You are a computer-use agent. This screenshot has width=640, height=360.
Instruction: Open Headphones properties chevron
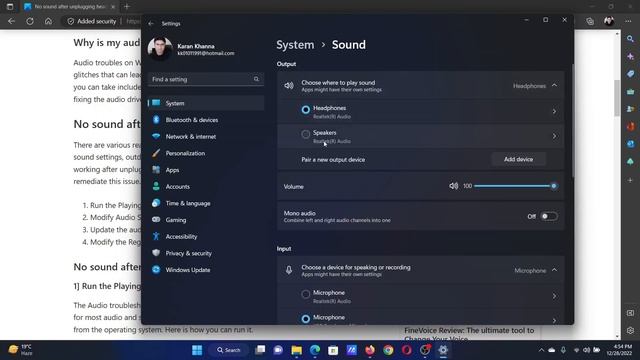pyautogui.click(x=554, y=111)
